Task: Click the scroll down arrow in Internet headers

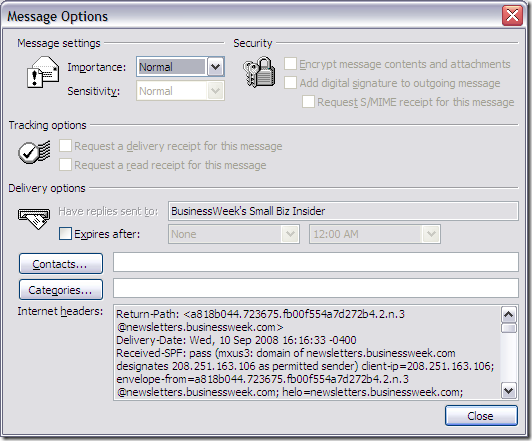Action: pos(509,390)
